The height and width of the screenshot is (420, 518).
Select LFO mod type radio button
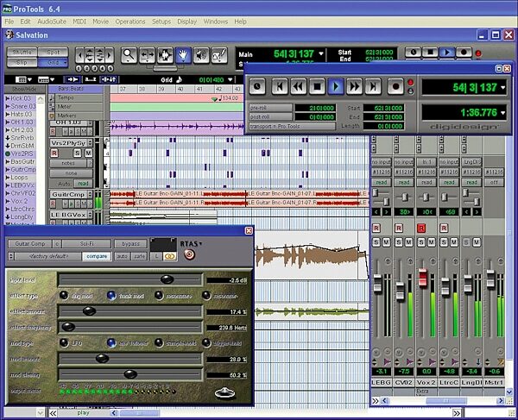coord(64,342)
